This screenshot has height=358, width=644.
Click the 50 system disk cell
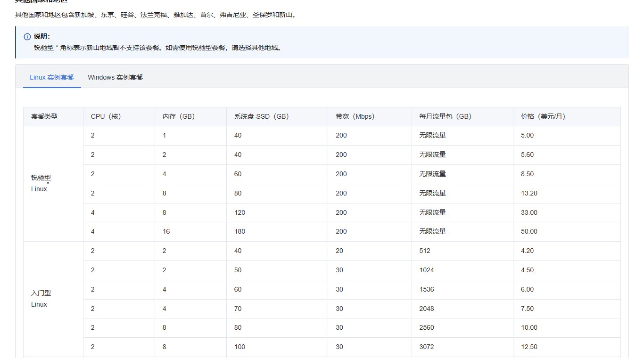click(277, 270)
